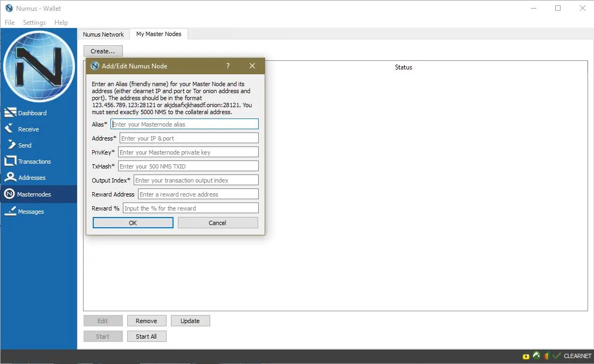Open the Messages pencil icon
Screen dimensions: 594x364
(x=10, y=211)
